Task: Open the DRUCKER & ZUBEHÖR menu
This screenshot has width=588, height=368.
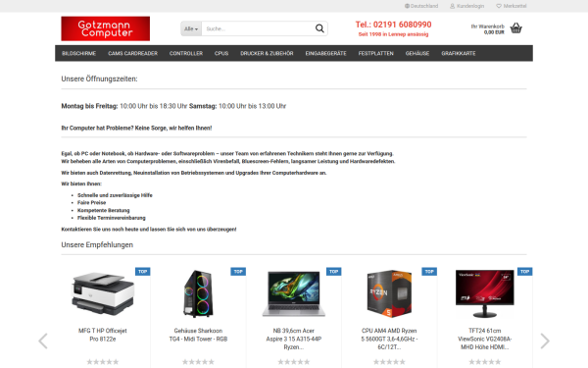Action: point(267,53)
